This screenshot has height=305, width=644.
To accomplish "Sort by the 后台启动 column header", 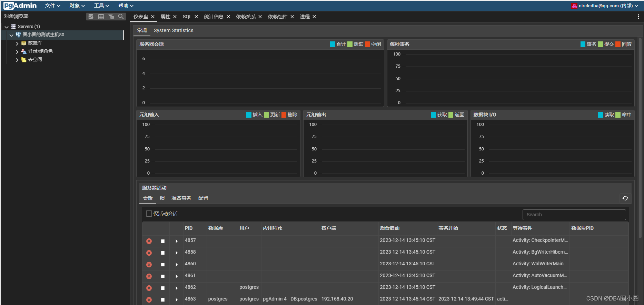I will tap(390, 228).
